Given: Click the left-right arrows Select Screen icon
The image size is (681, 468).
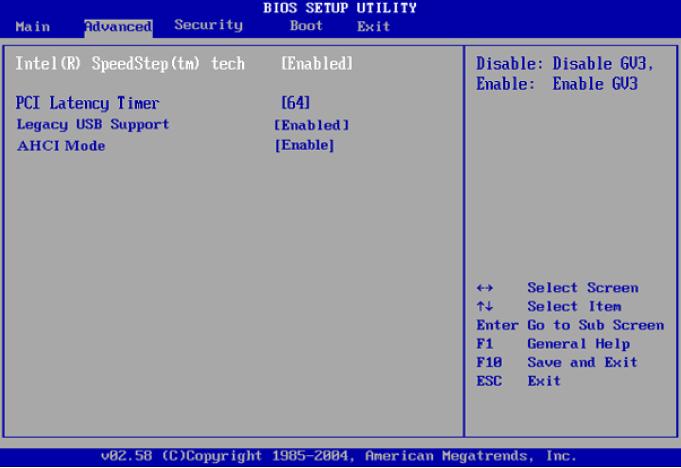Looking at the screenshot, I should tap(484, 288).
